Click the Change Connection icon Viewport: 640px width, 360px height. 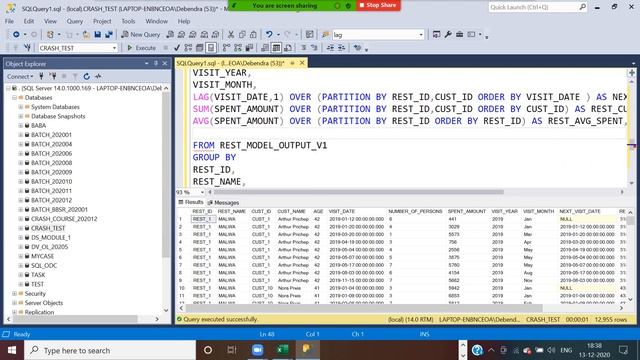[27, 48]
